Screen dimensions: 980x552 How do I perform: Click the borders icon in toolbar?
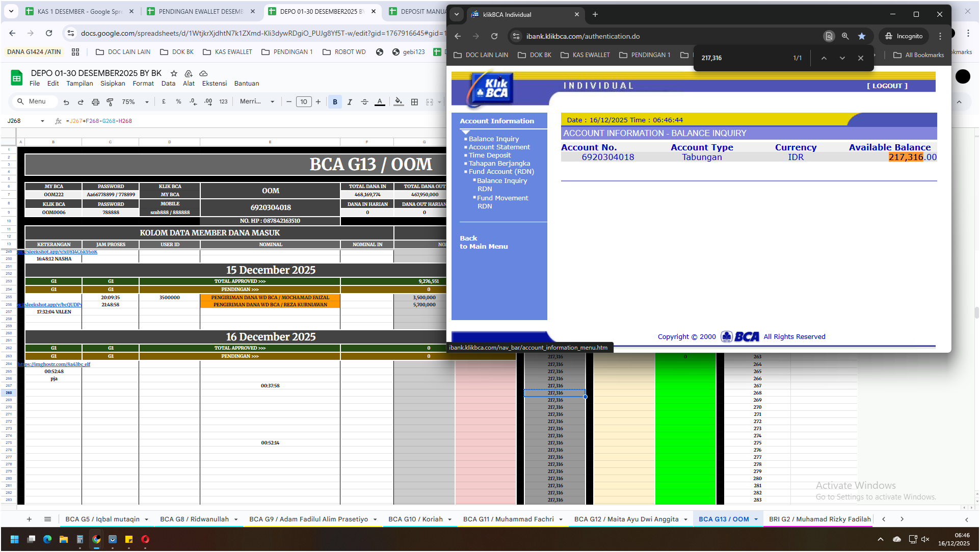coord(414,102)
